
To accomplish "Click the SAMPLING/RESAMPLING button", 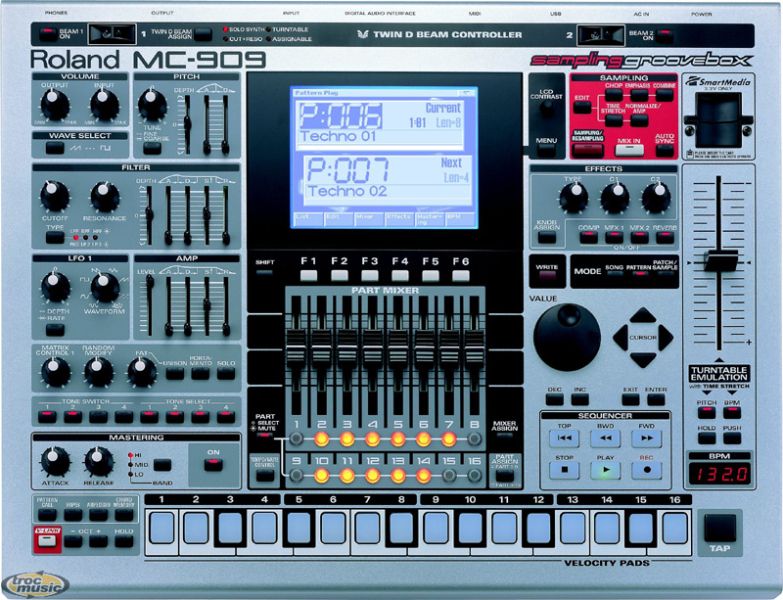I will pos(588,149).
